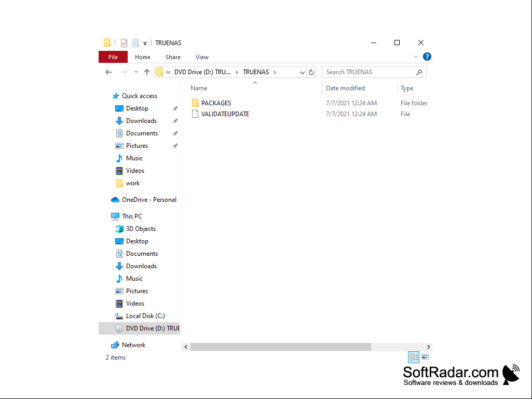Click the DVD Drive (D:) breadcrumb segment
This screenshot has height=399, width=532.
(202, 72)
